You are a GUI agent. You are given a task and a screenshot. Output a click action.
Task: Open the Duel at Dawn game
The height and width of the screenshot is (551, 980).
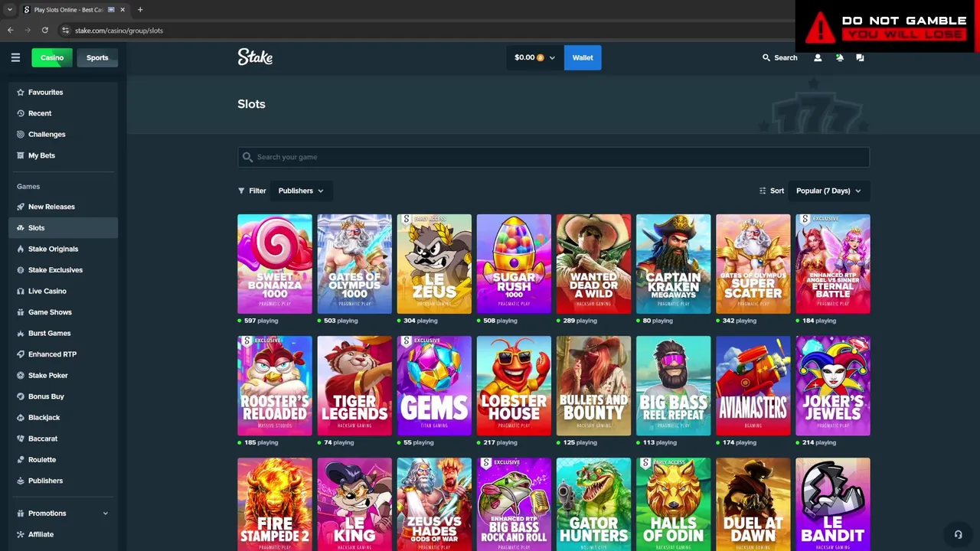click(753, 504)
